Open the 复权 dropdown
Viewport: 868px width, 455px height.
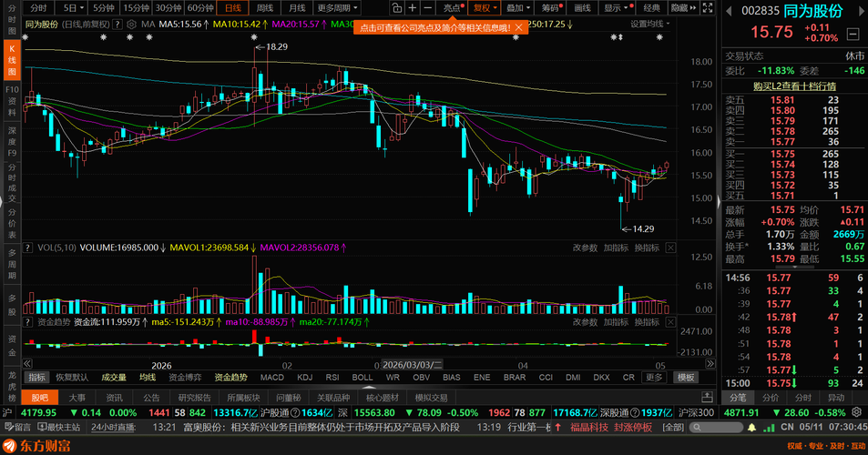(485, 8)
